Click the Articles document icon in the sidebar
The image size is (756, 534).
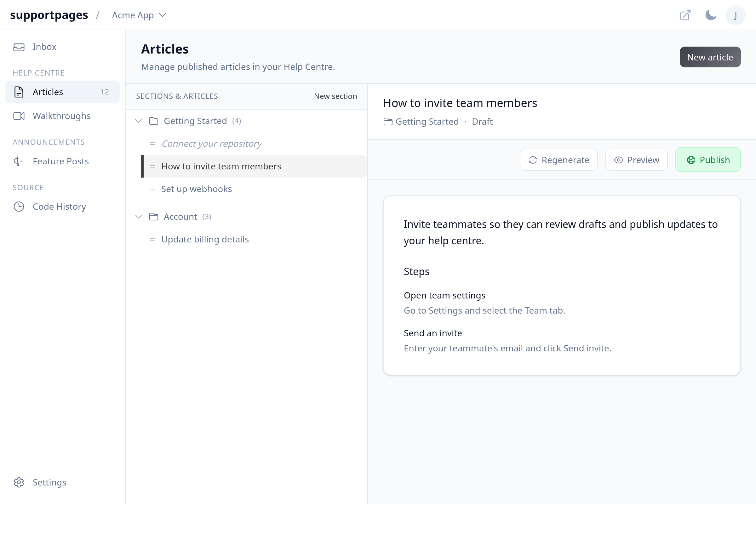click(x=19, y=92)
